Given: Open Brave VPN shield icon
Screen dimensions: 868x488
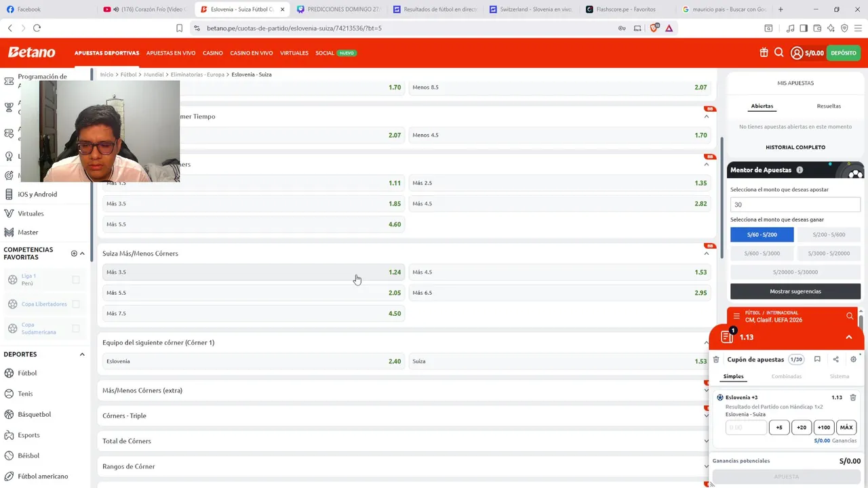Looking at the screenshot, I should coord(844,28).
